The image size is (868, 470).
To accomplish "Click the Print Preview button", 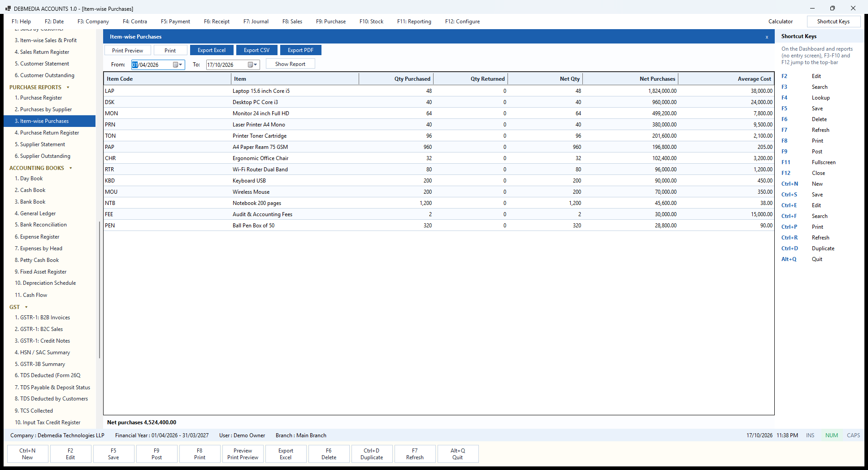I will pos(128,50).
